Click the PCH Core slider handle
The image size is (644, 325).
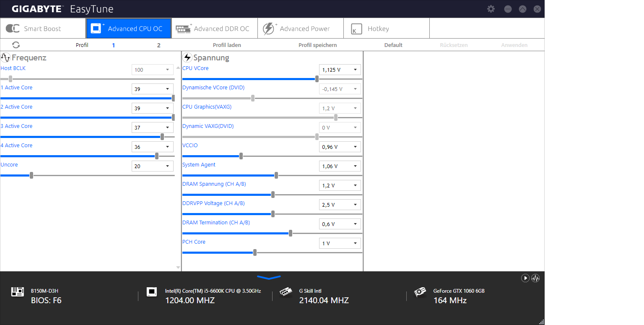coord(255,252)
